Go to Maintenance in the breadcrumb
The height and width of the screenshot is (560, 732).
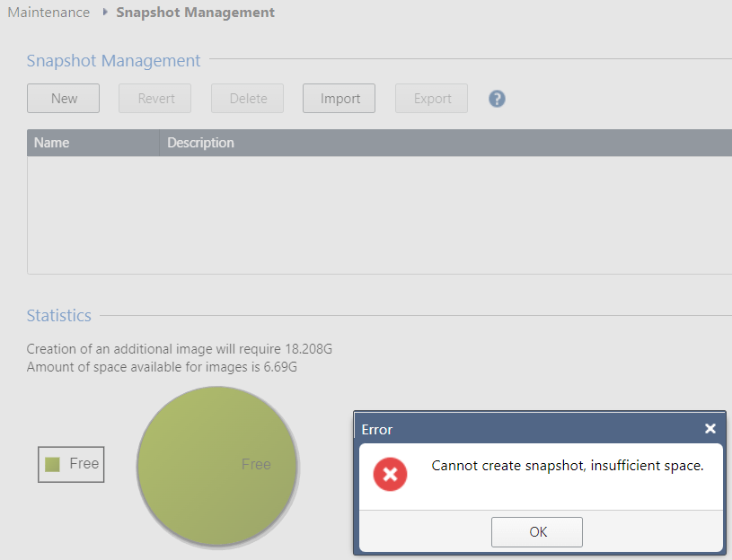49,13
